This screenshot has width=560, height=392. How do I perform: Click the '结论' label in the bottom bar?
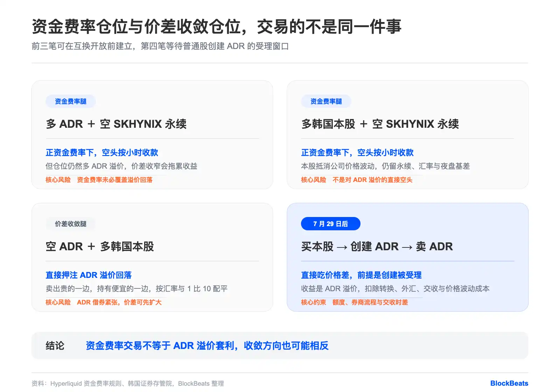click(55, 346)
